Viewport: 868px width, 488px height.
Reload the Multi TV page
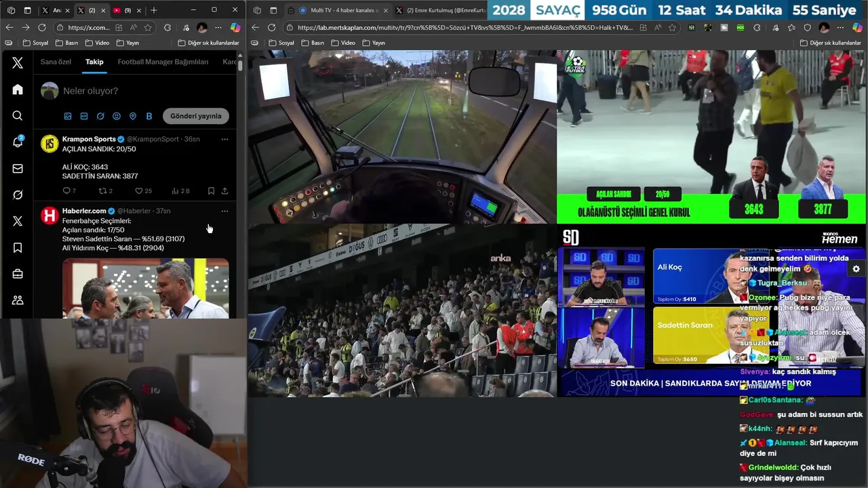click(x=272, y=27)
